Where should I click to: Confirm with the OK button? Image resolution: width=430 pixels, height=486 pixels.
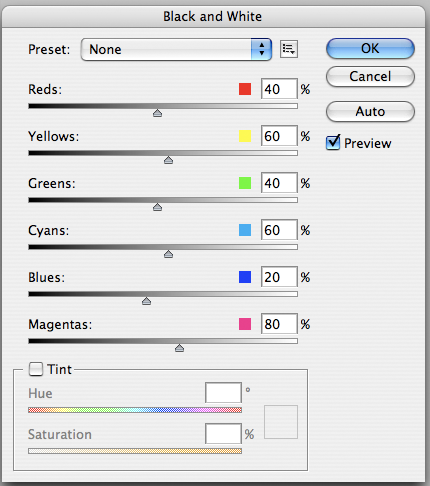[x=370, y=49]
